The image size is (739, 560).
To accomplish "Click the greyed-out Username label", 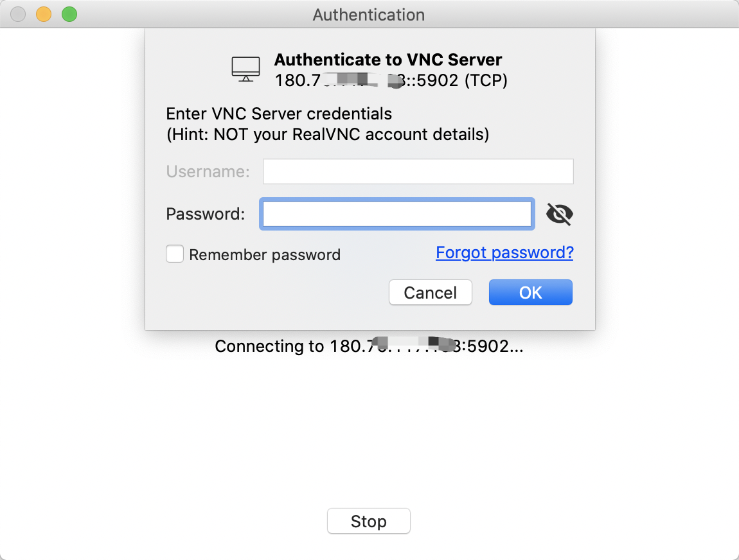I will pyautogui.click(x=208, y=171).
